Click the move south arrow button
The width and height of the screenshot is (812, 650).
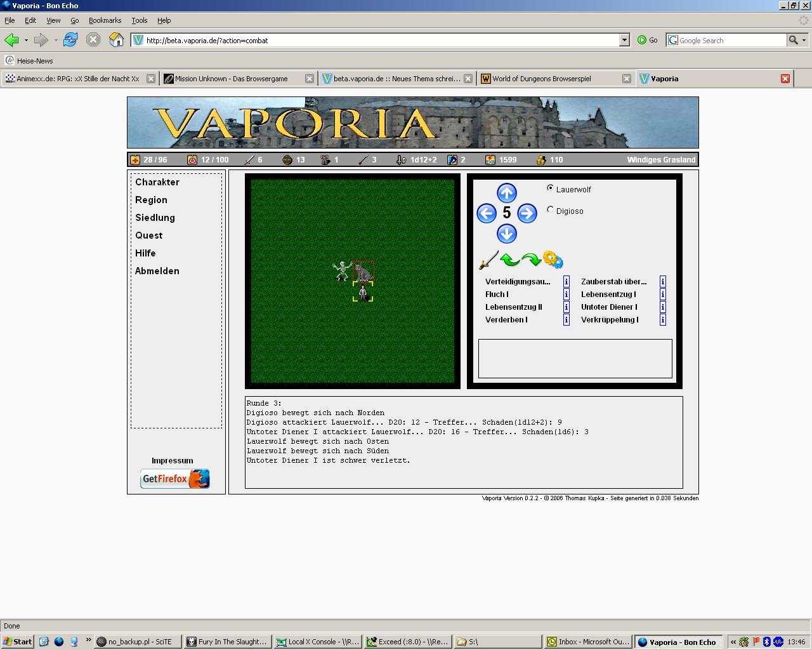pos(506,234)
